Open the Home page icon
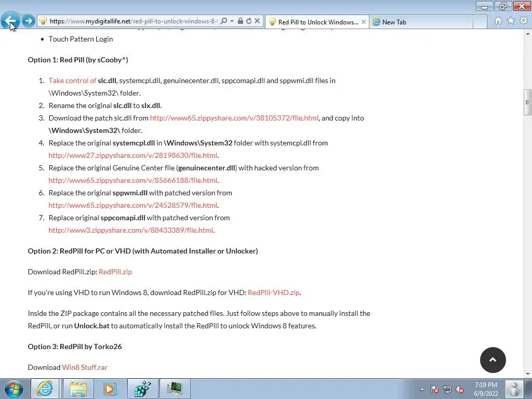The height and width of the screenshot is (399, 532). pos(498,21)
